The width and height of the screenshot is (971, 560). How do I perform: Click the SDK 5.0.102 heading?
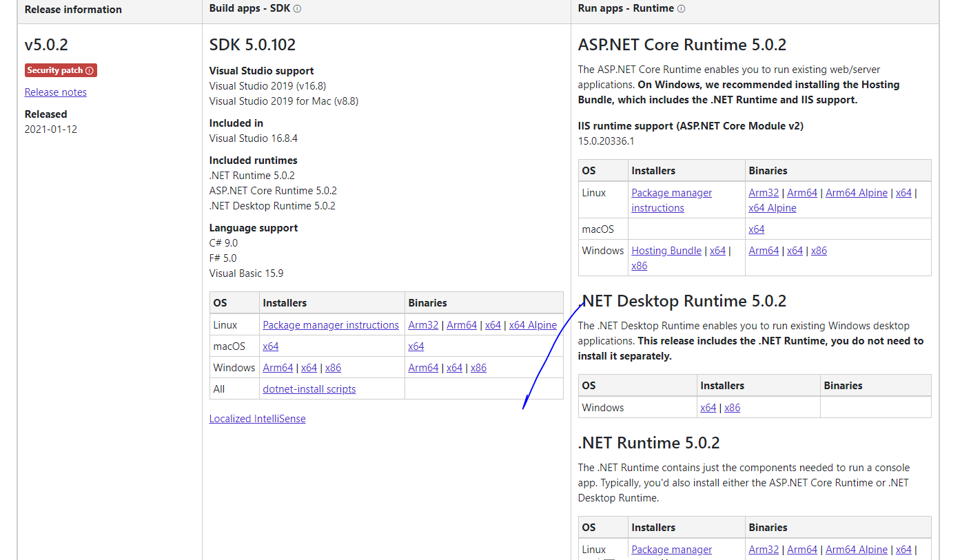coord(252,45)
